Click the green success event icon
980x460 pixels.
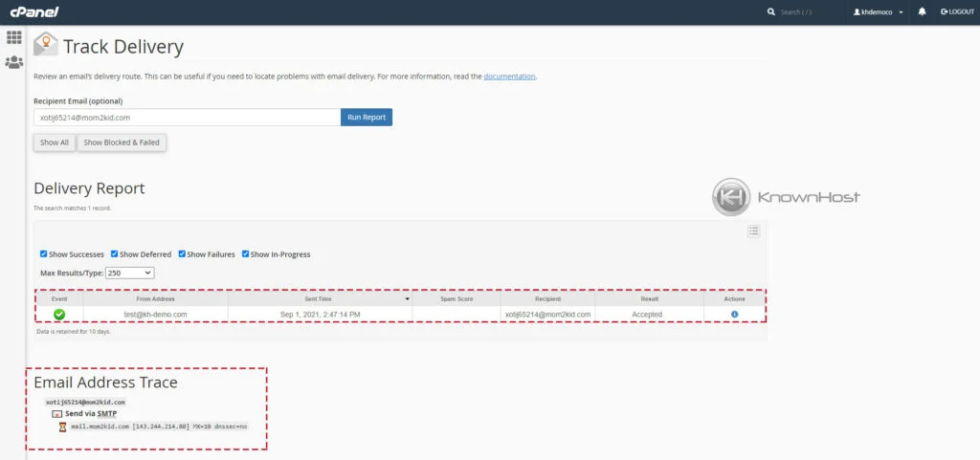tap(59, 315)
